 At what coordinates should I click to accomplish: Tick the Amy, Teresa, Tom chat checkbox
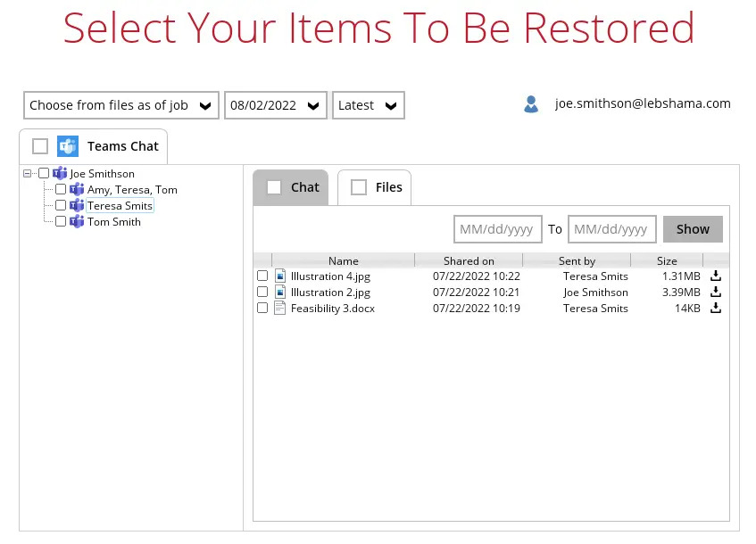click(61, 189)
